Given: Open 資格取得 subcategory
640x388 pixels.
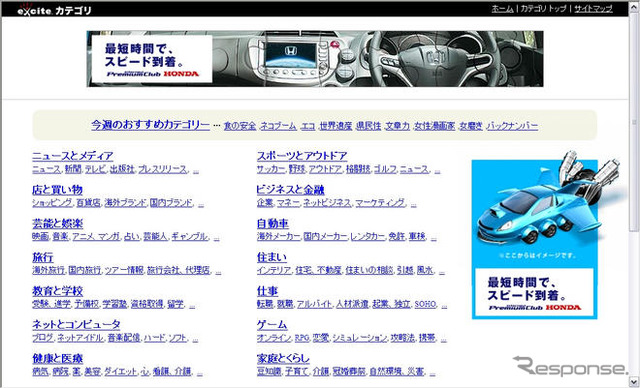Looking at the screenshot, I should pyautogui.click(x=147, y=304).
